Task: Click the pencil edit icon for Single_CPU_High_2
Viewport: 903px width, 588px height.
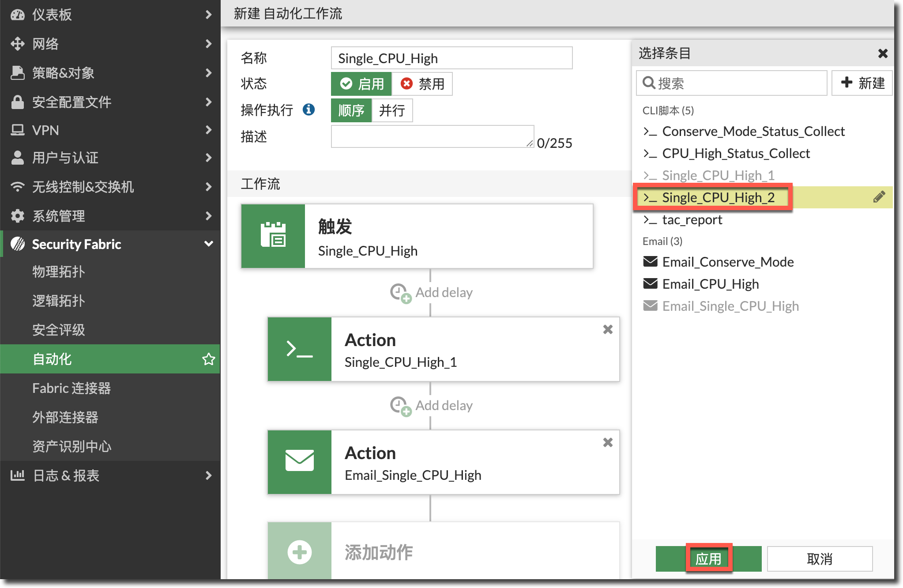Action: [x=879, y=197]
